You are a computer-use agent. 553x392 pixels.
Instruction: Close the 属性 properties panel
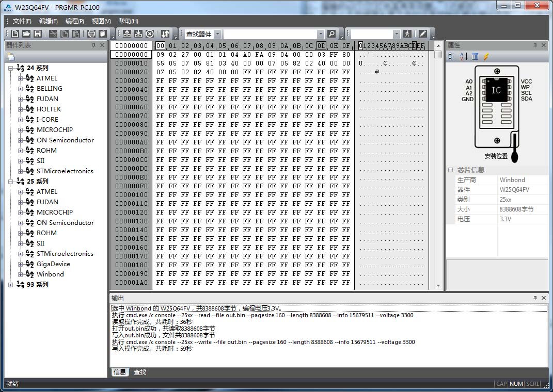tap(544, 45)
